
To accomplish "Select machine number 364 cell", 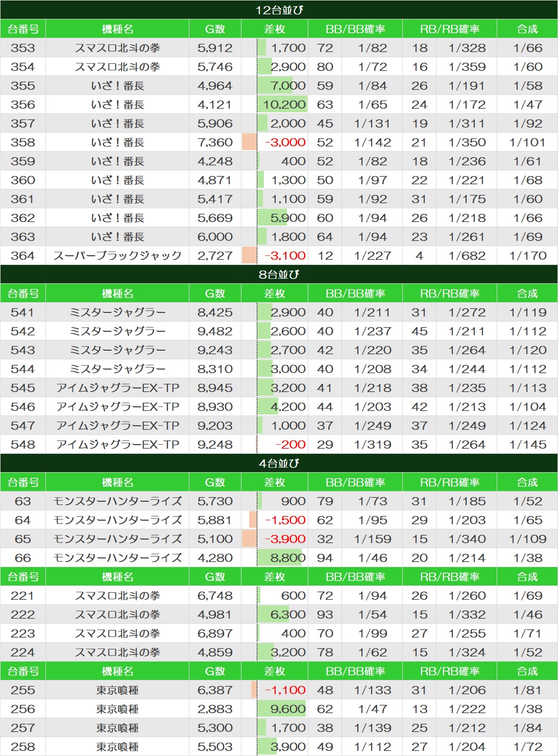I will (x=23, y=256).
